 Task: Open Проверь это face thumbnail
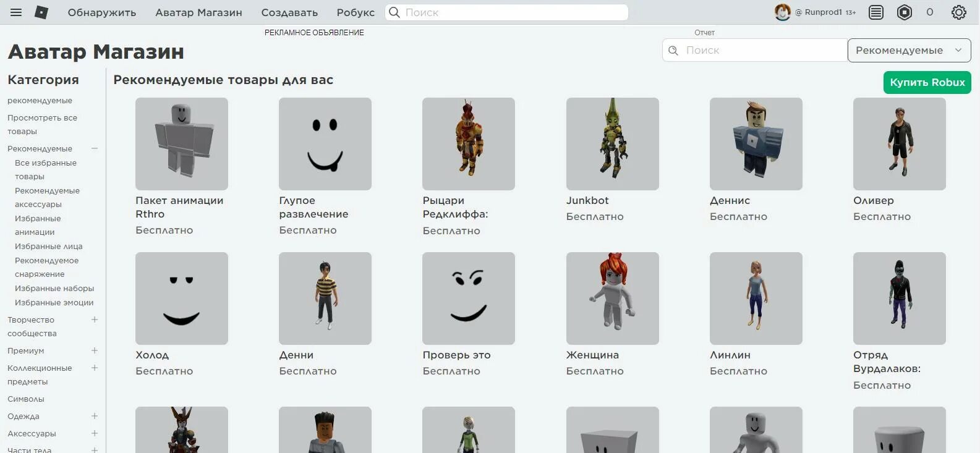coord(469,298)
